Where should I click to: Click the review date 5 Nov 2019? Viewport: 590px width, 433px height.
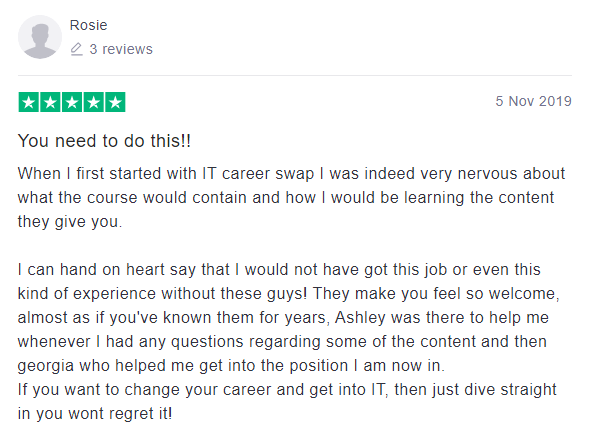(533, 101)
